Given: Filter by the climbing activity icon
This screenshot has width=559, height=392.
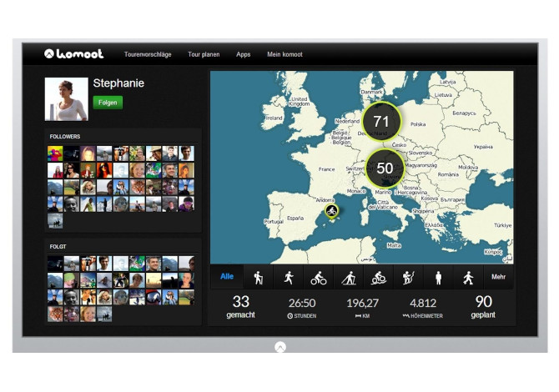Looking at the screenshot, I should 408,278.
